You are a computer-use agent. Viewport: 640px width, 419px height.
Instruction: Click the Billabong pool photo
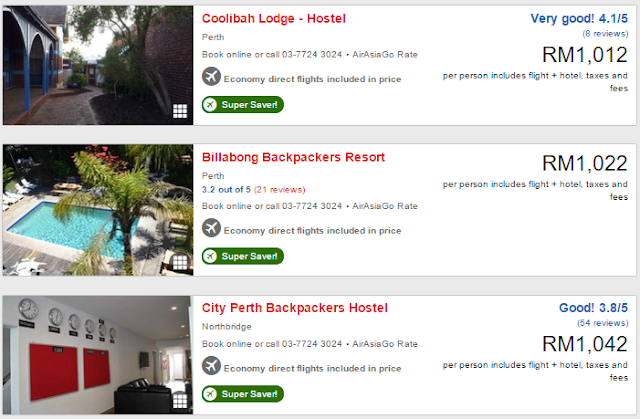[x=98, y=210]
